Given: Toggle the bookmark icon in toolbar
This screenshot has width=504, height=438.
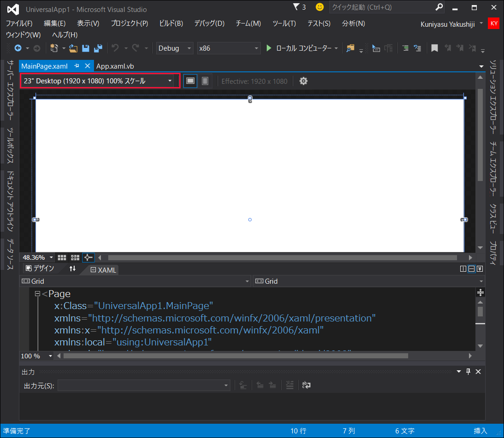Looking at the screenshot, I should point(434,48).
